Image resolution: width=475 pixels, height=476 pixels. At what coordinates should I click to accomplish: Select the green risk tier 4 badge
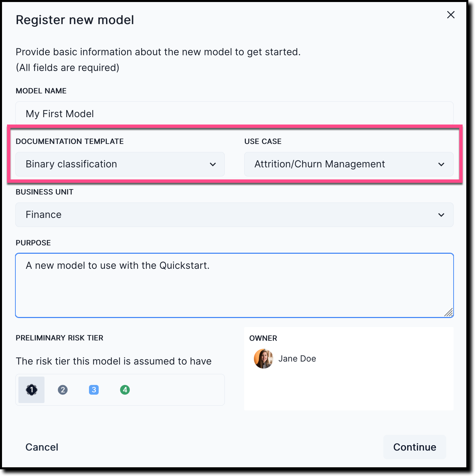pyautogui.click(x=125, y=390)
